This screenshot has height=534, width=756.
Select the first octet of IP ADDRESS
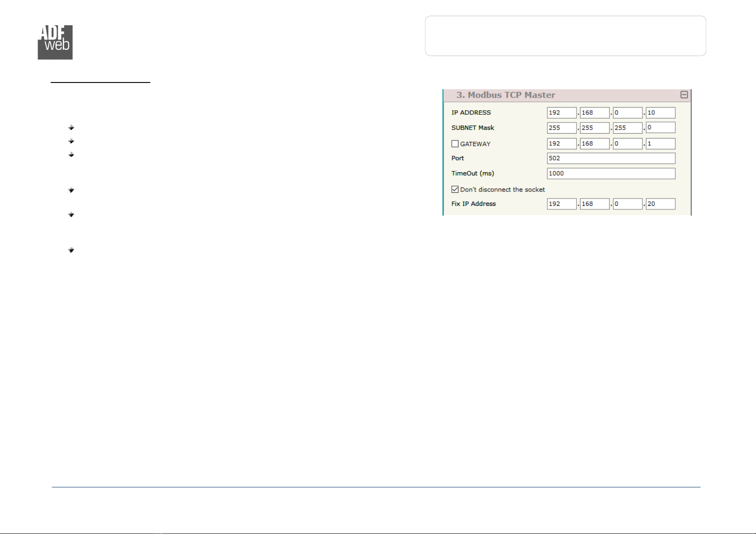point(562,113)
